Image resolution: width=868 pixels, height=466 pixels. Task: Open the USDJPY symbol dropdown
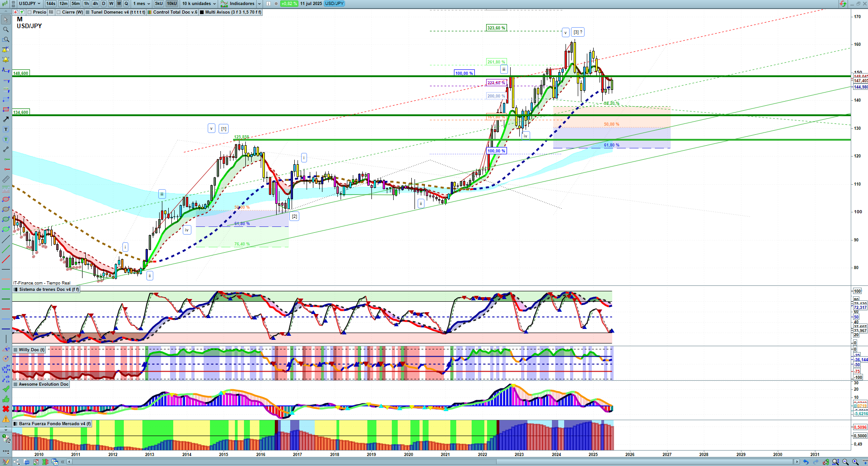click(30, 4)
